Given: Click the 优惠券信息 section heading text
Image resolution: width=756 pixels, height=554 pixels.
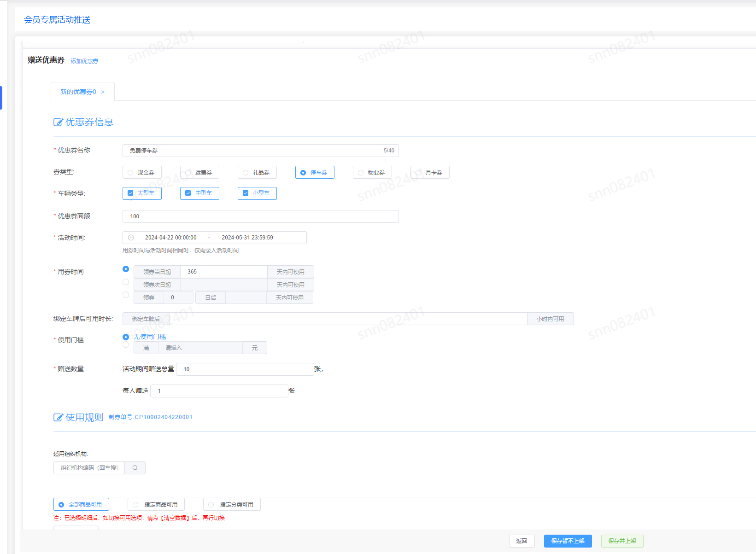Looking at the screenshot, I should (89, 122).
